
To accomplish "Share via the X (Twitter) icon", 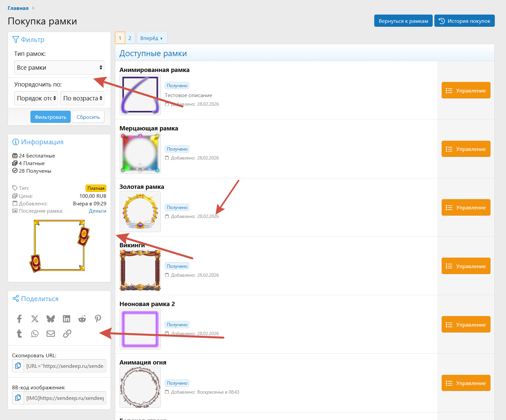I will (x=35, y=319).
